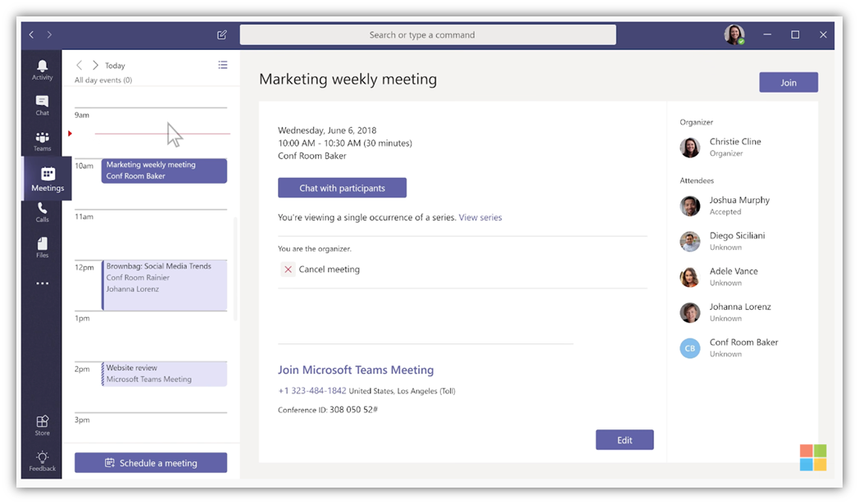This screenshot has height=504, width=859.
Task: Start a new chat with the compose icon
Action: [x=221, y=34]
